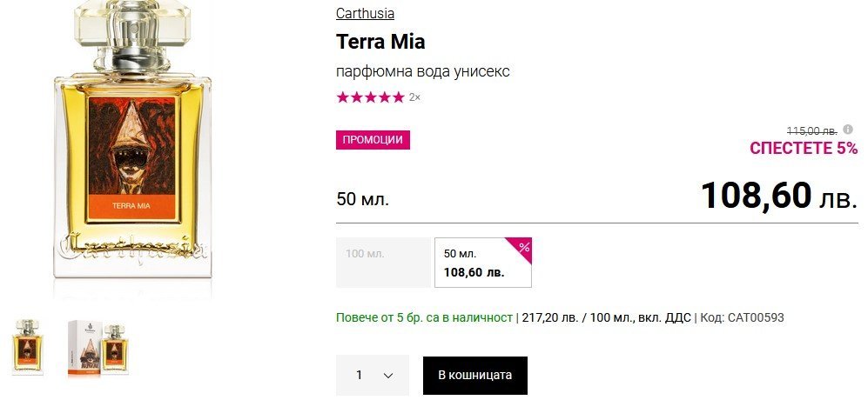Click the Terra Mia product title
The width and height of the screenshot is (868, 400).
pyautogui.click(x=380, y=41)
